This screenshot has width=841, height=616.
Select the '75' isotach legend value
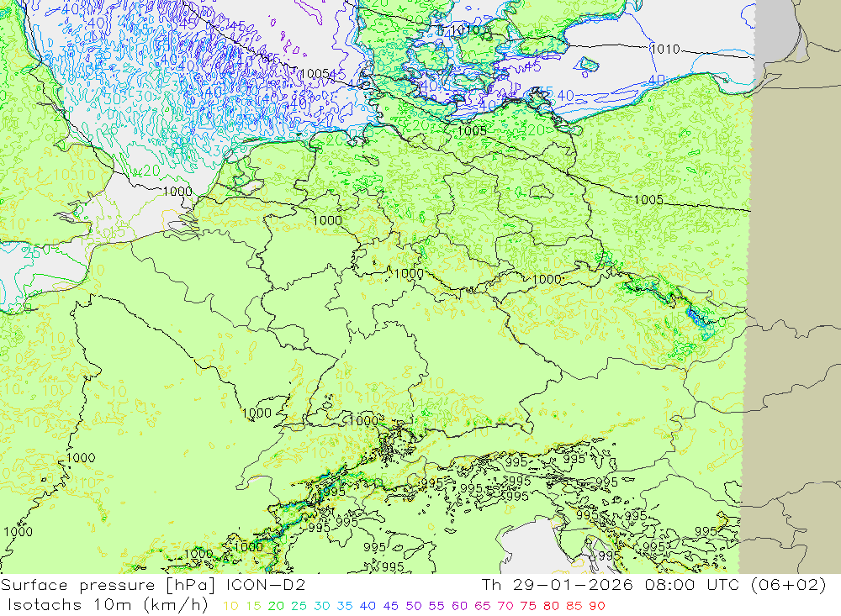528,606
